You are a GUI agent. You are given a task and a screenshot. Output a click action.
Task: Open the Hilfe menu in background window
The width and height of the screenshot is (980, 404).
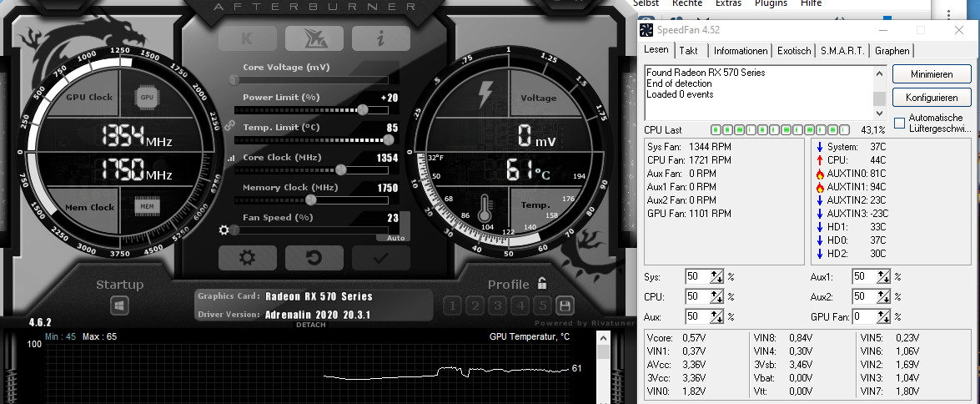[x=812, y=3]
